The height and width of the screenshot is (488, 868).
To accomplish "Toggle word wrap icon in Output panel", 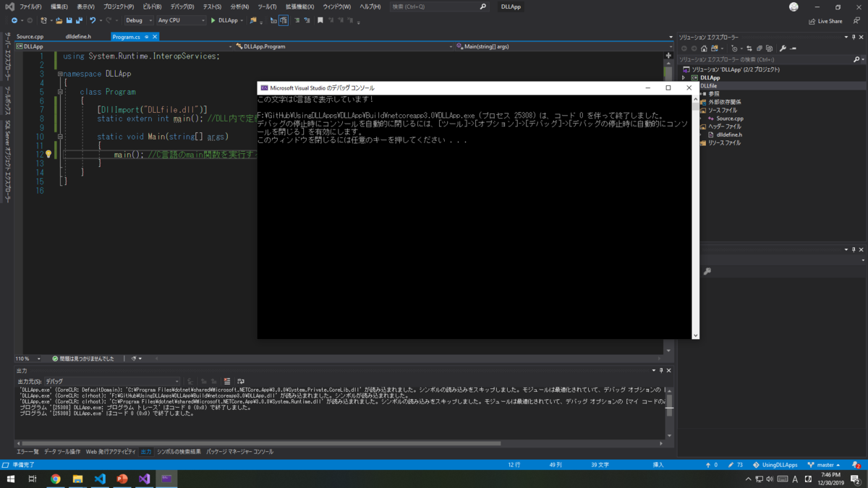I will 241,381.
